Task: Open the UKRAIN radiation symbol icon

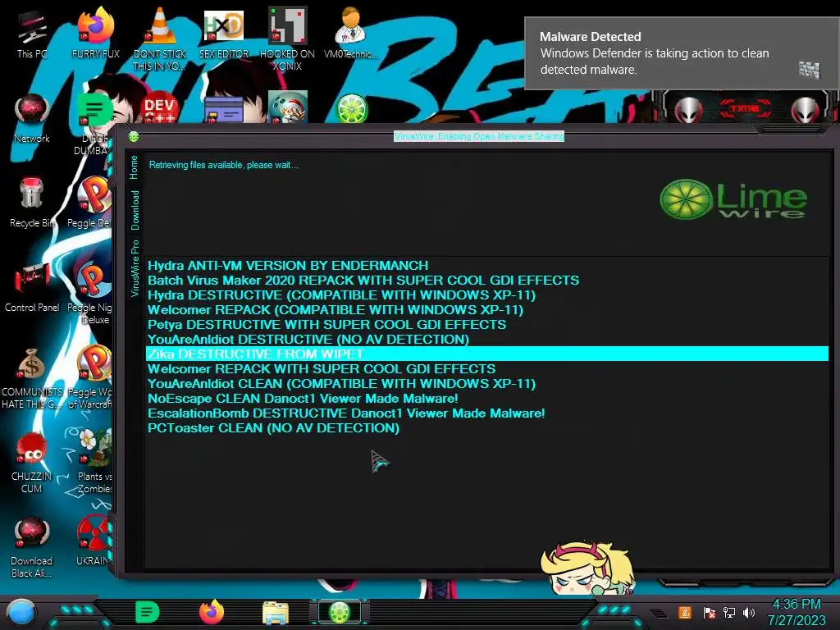Action: click(94, 541)
